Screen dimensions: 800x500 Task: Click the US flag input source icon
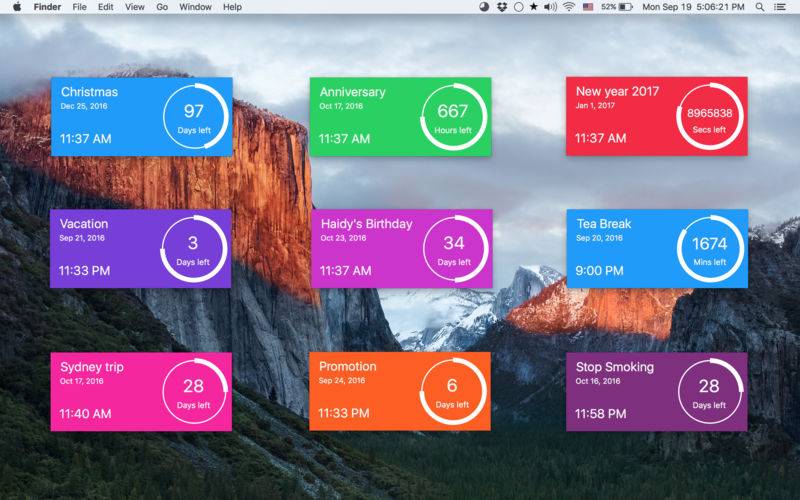tap(588, 7)
